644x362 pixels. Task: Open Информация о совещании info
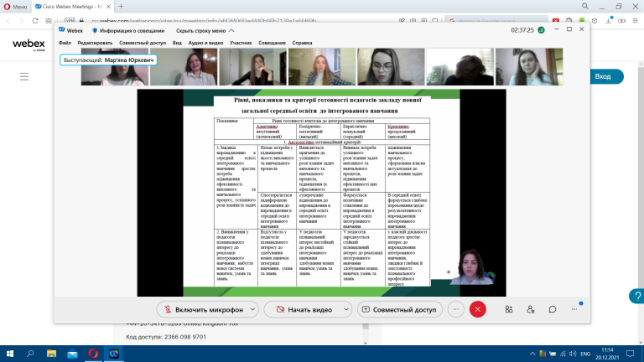tap(128, 31)
